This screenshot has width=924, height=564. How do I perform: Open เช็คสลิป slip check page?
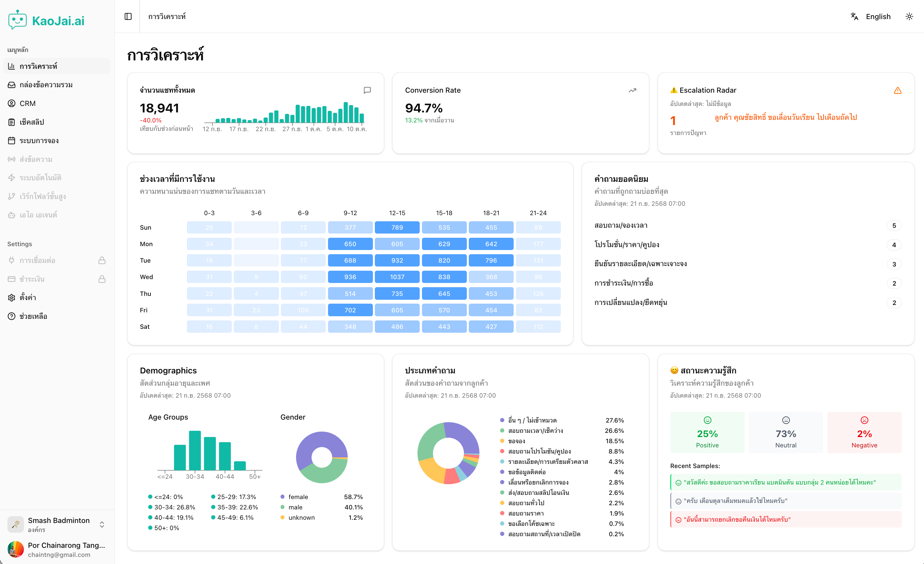point(32,122)
